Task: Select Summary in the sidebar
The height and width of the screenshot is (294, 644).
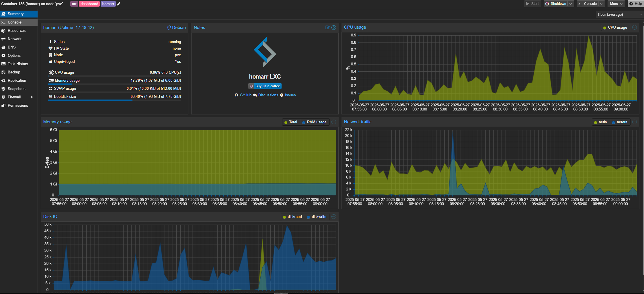Action: click(x=19, y=14)
